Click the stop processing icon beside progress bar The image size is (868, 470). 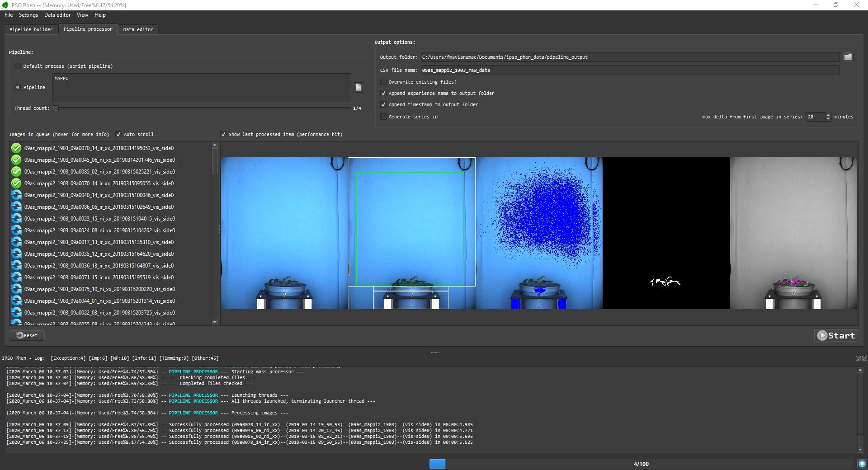click(862, 464)
